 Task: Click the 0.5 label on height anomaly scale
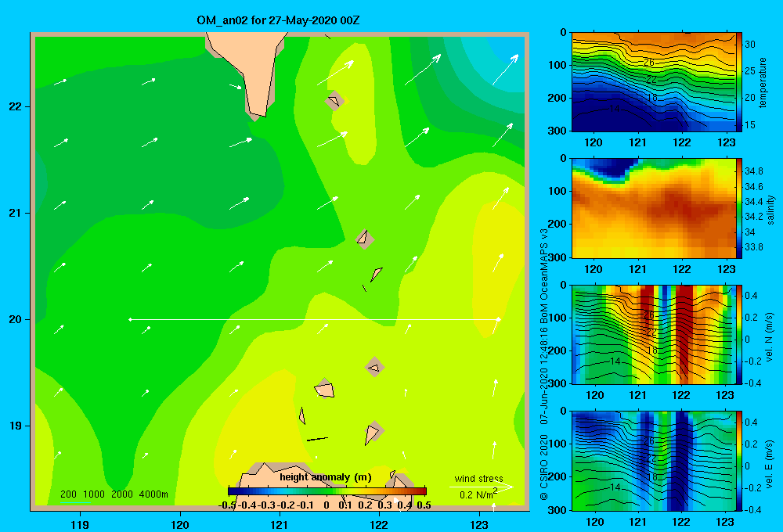[424, 505]
